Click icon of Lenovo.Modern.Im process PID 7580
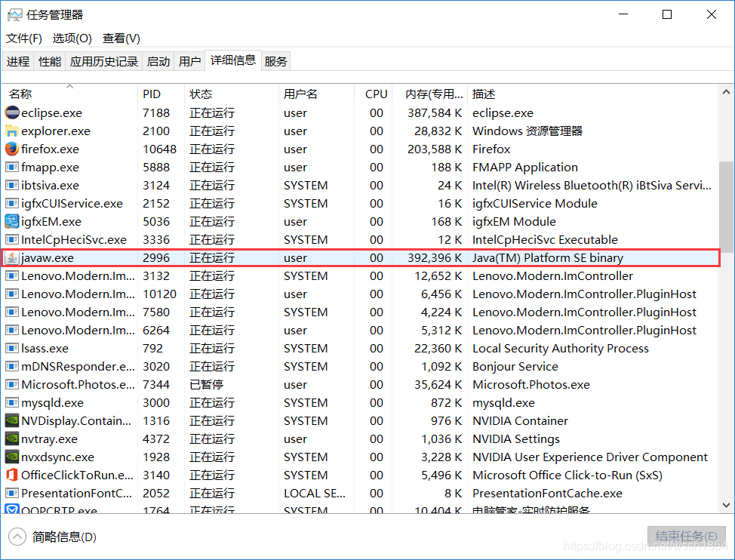 click(x=12, y=312)
